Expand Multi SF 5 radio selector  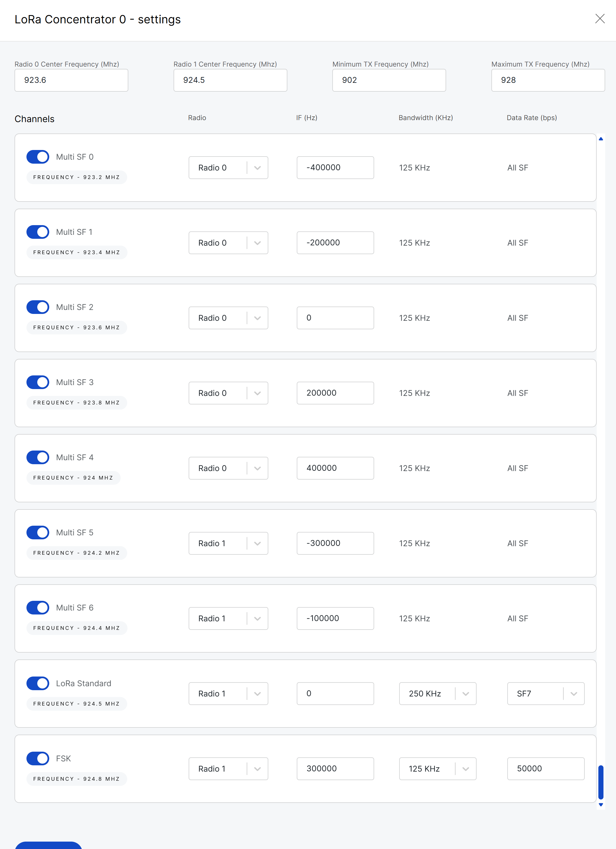click(228, 543)
